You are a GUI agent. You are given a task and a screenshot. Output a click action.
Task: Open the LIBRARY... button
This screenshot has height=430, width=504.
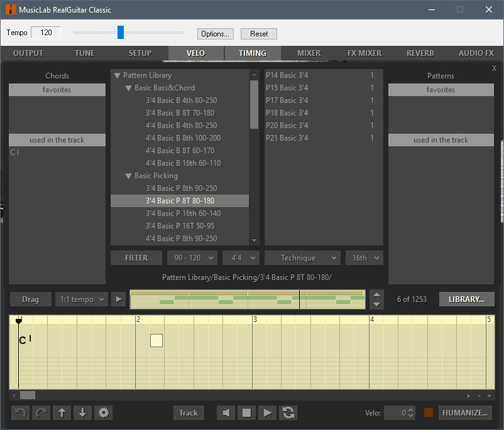(x=467, y=299)
